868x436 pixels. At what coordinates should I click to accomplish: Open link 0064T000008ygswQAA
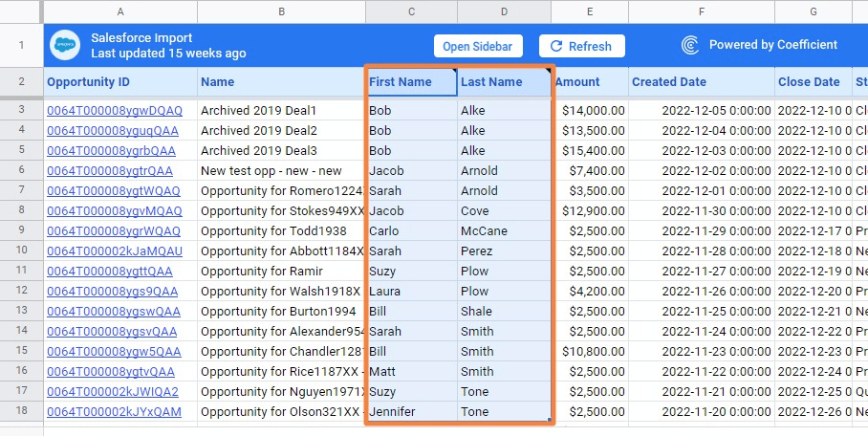point(114,311)
